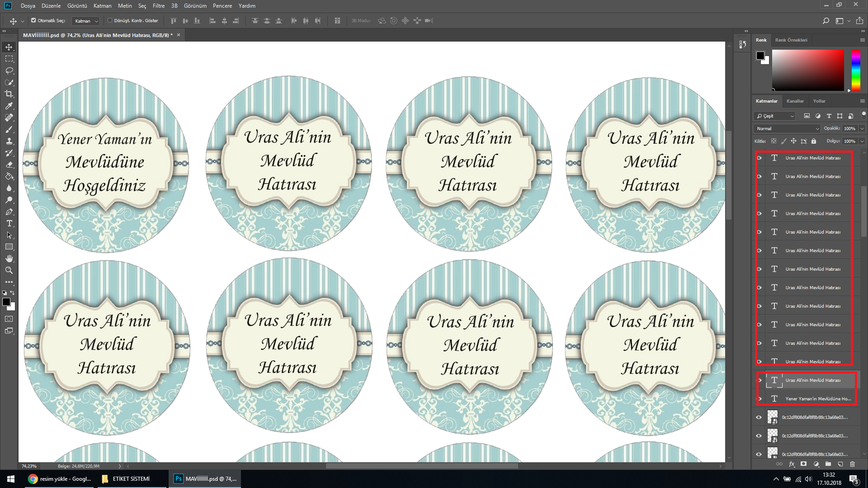
Task: Select the Healing Brush tool
Action: (9, 117)
